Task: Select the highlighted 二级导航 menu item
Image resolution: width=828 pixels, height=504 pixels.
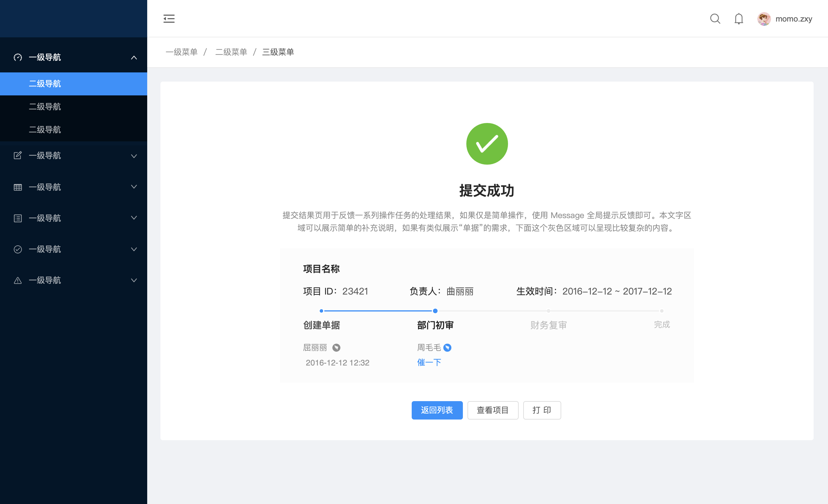Action: click(45, 84)
